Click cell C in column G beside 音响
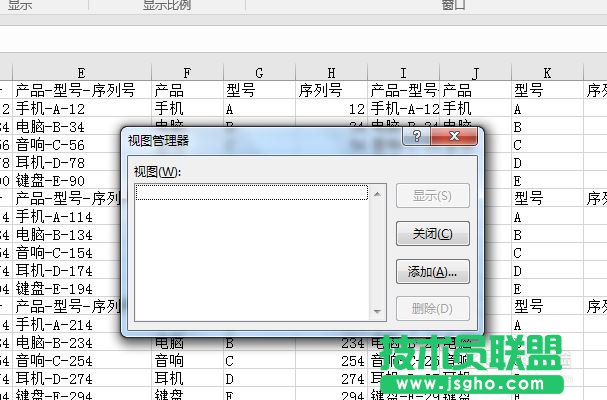The width and height of the screenshot is (607, 400). [259, 361]
